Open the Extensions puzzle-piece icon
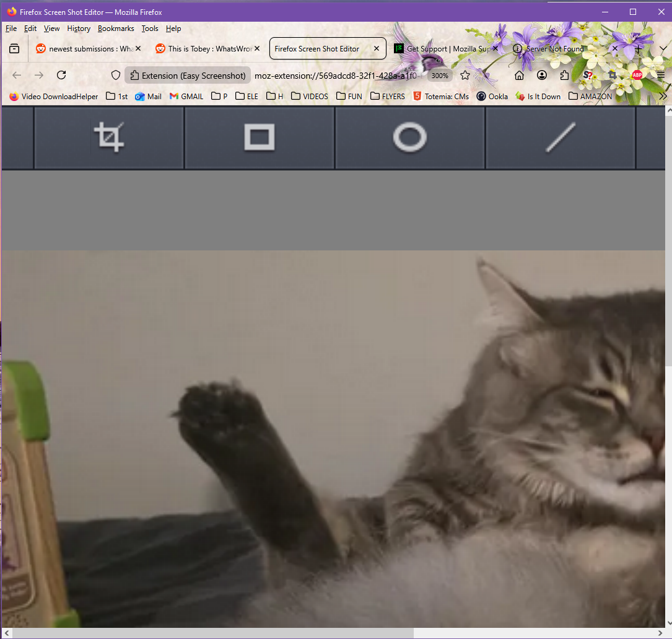The width and height of the screenshot is (672, 639). coord(564,75)
